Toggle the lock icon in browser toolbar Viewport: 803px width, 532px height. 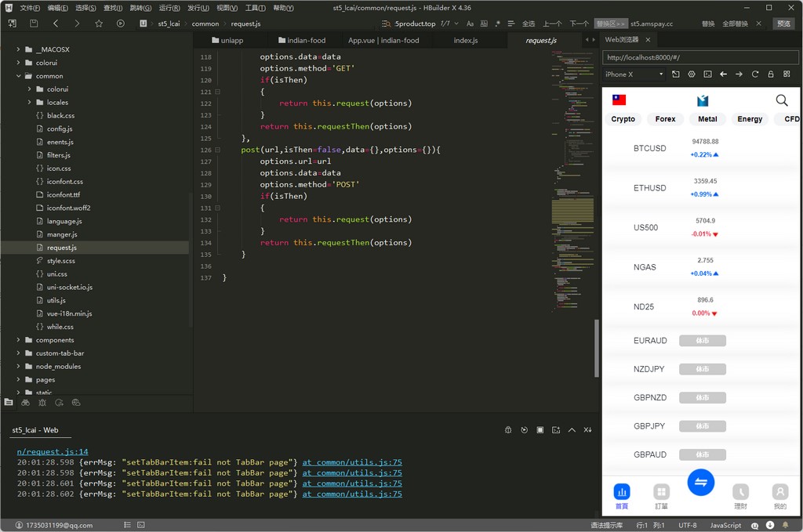tap(771, 74)
